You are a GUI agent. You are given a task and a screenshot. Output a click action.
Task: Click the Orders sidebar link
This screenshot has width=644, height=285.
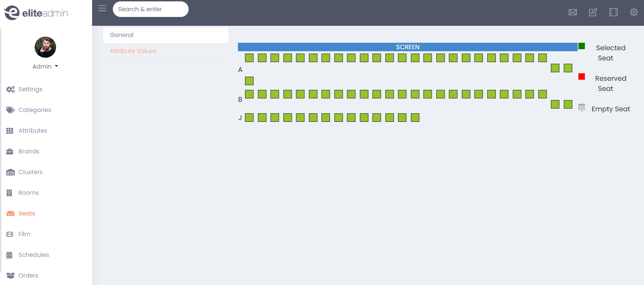tap(28, 275)
